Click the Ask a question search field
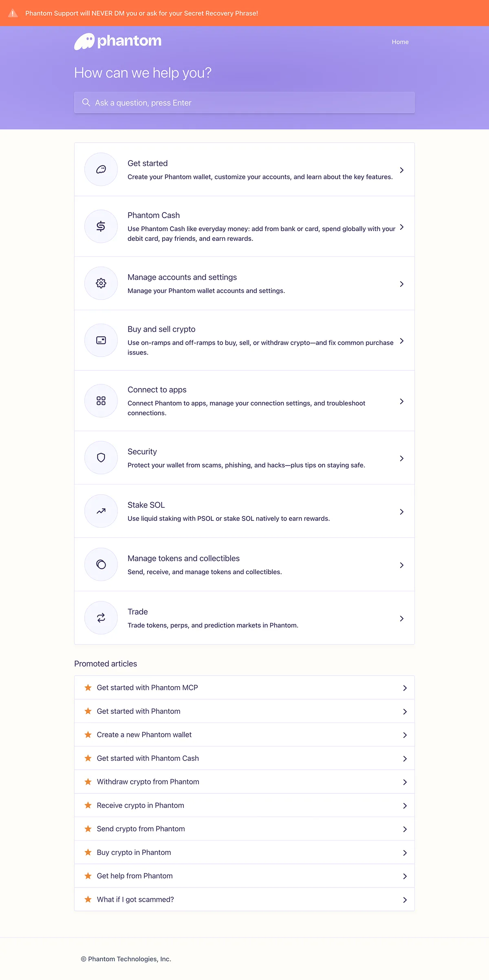The height and width of the screenshot is (980, 489). click(x=244, y=103)
